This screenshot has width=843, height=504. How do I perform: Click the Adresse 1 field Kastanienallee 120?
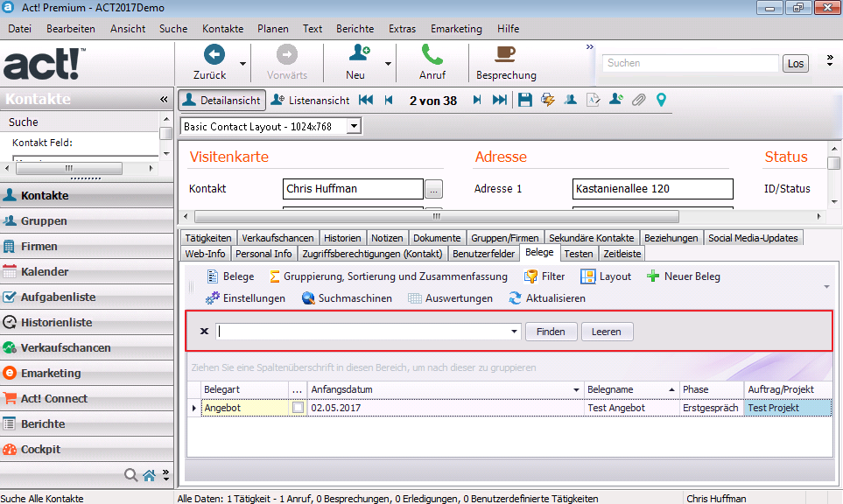point(653,189)
